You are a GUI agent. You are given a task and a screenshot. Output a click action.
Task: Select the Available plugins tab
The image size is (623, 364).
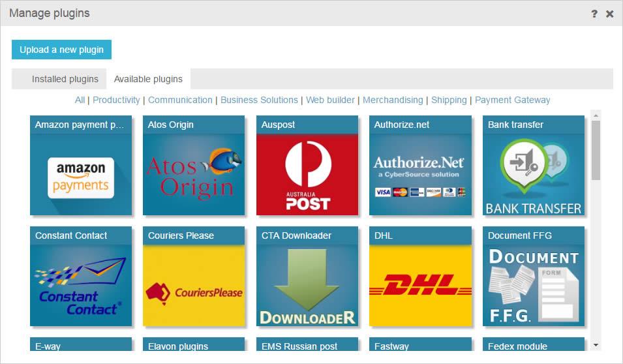[x=148, y=79]
